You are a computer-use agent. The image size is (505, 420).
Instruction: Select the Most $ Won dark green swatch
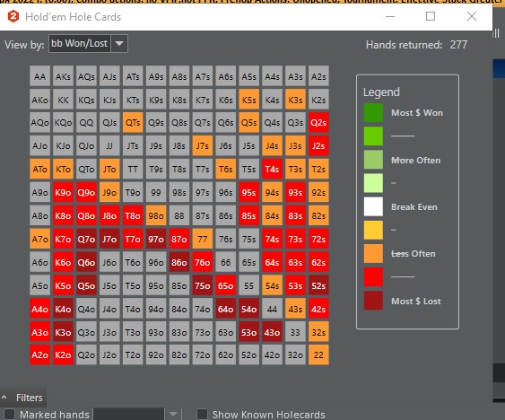click(x=373, y=112)
